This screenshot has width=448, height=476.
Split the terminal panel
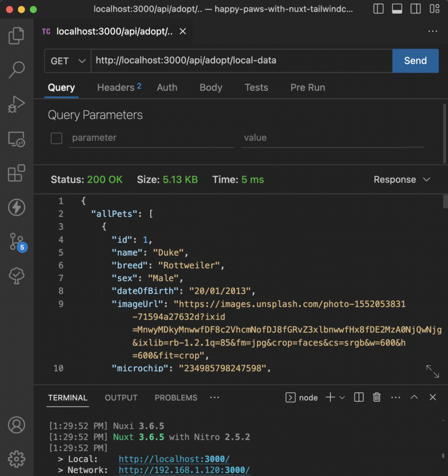358,397
